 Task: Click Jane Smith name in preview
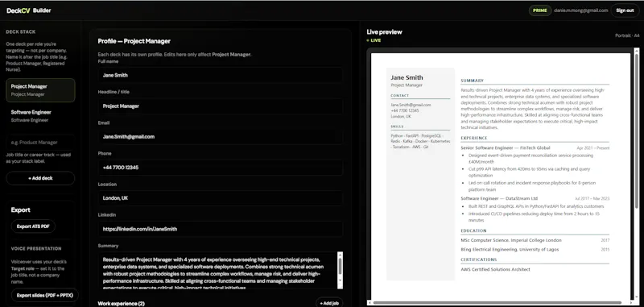coord(407,77)
